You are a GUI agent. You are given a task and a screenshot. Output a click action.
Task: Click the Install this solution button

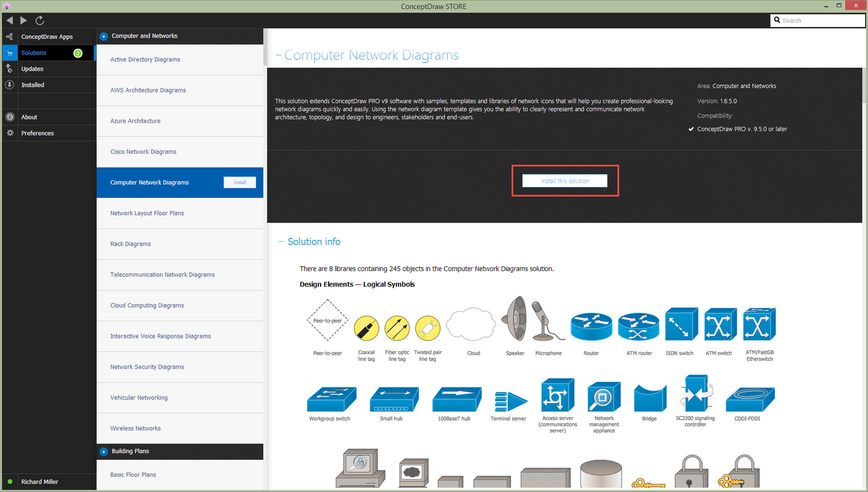565,181
